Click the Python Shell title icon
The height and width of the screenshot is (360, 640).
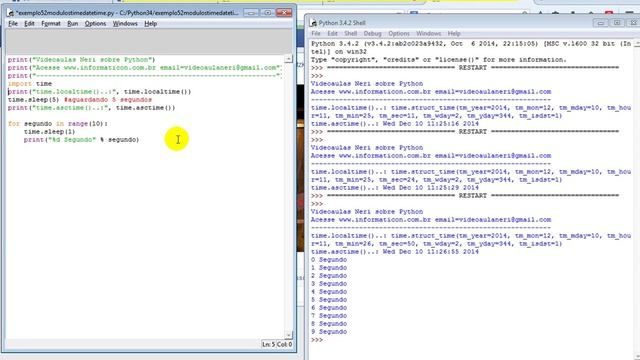313,23
